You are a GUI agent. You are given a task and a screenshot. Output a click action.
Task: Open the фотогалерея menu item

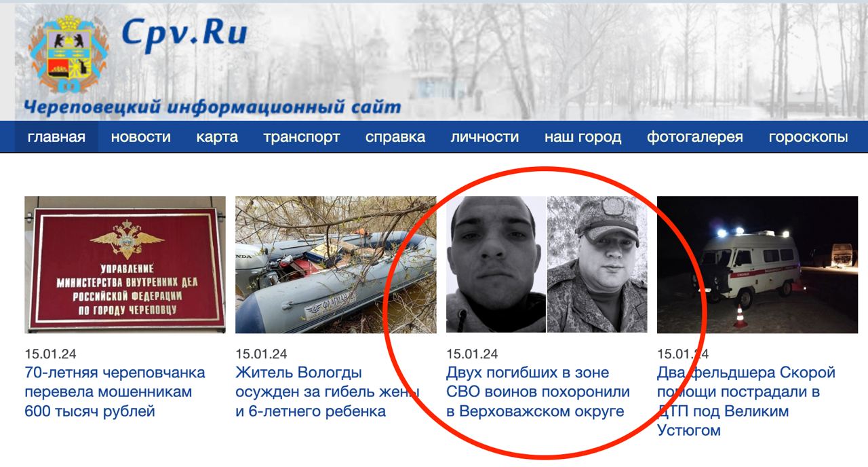[695, 137]
